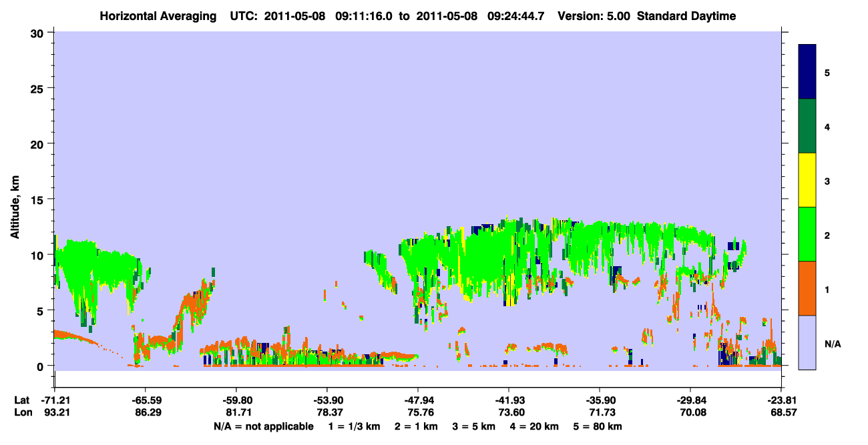This screenshot has height=445, width=868.
Task: Click the 'Lon' row label
Action: [x=22, y=413]
